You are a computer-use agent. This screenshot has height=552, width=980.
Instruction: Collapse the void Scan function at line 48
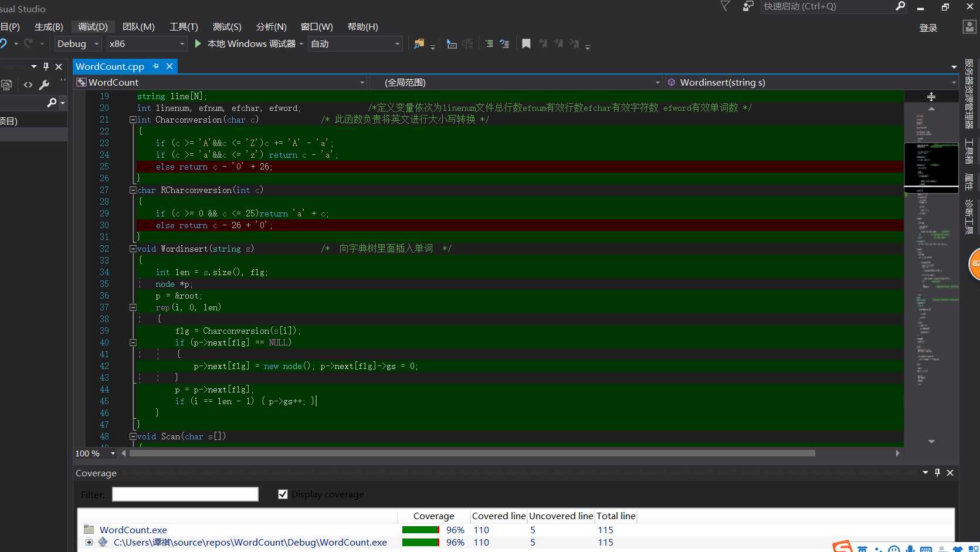tap(133, 436)
